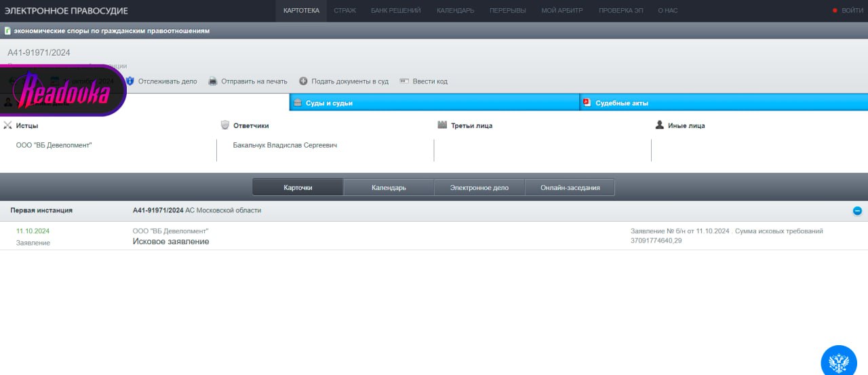The height and width of the screenshot is (375, 868).
Task: Collapse the Первая инстанция section with minus button
Action: point(857,211)
